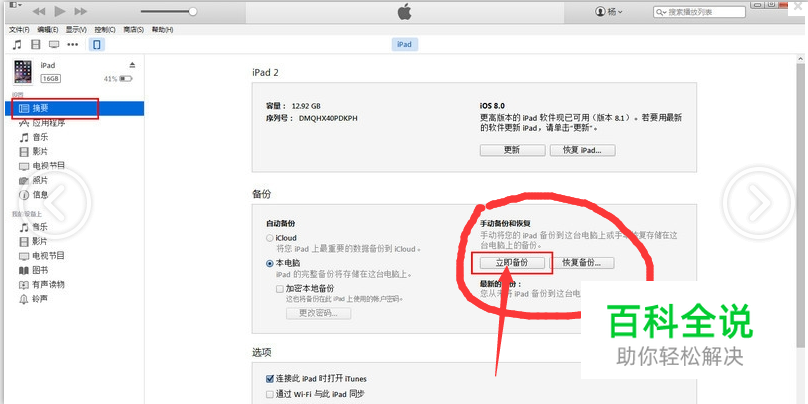
Task: Open the 控制(C) menu
Action: tap(105, 29)
